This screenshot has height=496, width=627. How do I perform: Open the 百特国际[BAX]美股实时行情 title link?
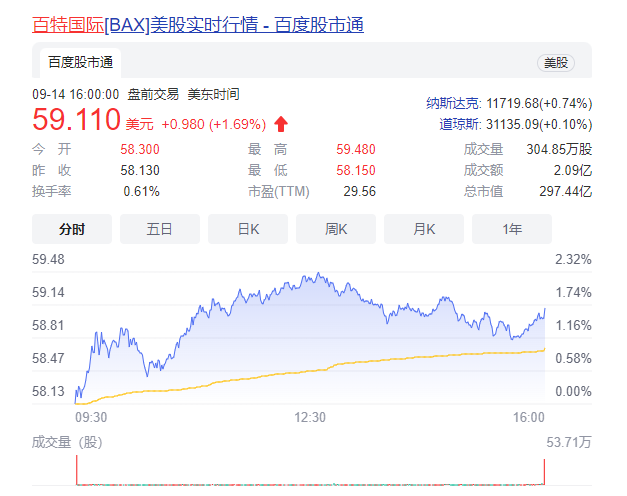pos(198,25)
